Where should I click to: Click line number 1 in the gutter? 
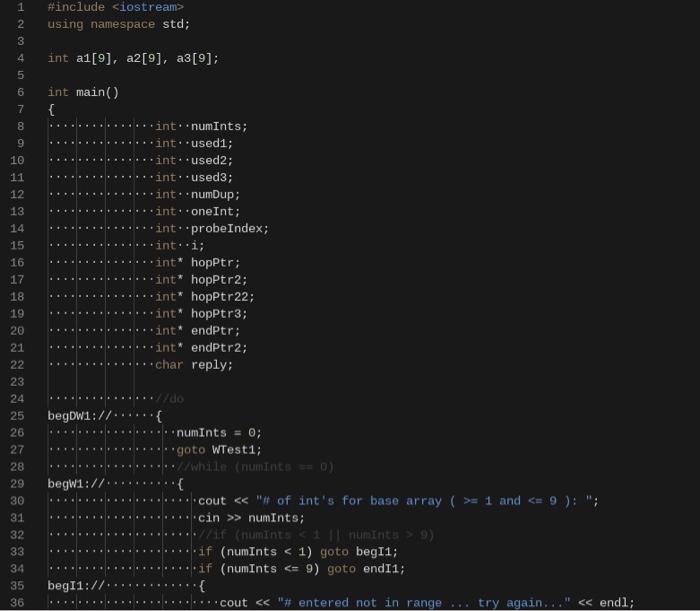click(21, 7)
